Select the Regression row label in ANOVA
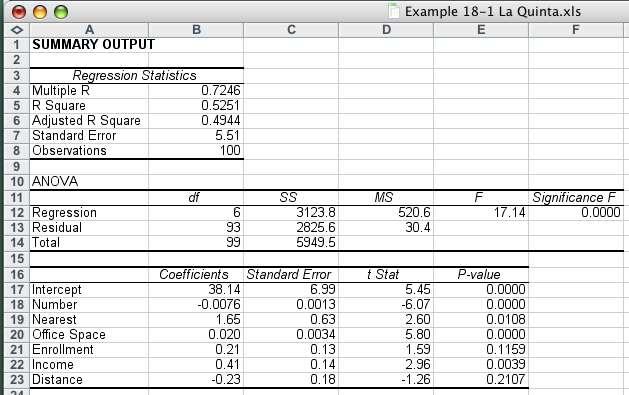The image size is (629, 395). [89, 213]
